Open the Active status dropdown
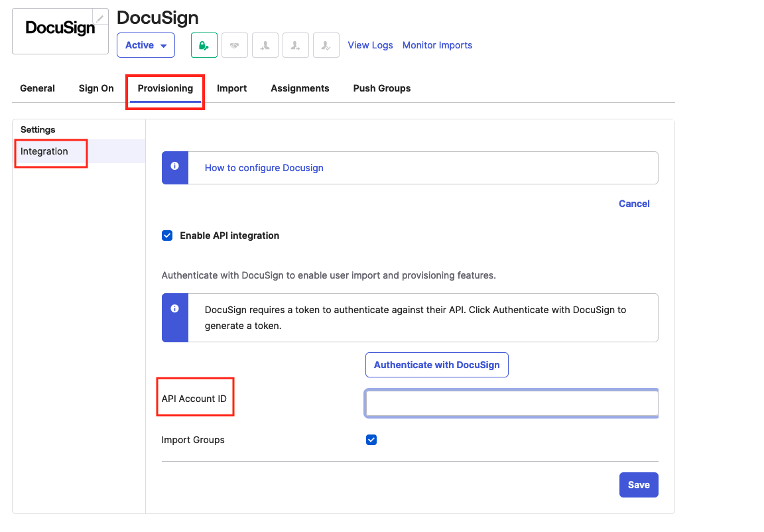The height and width of the screenshot is (532, 764). 146,46
